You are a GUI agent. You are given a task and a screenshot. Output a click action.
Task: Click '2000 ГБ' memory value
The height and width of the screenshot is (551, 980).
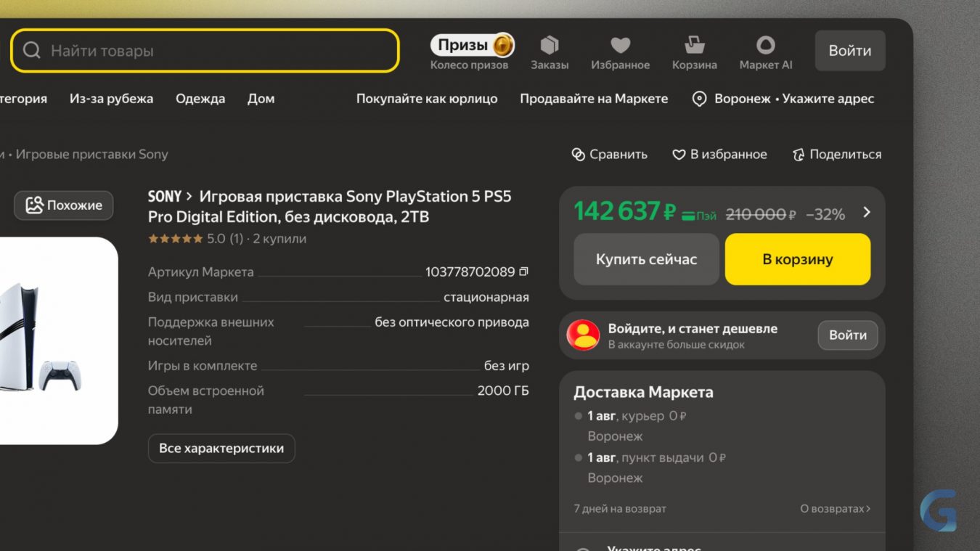click(x=503, y=391)
